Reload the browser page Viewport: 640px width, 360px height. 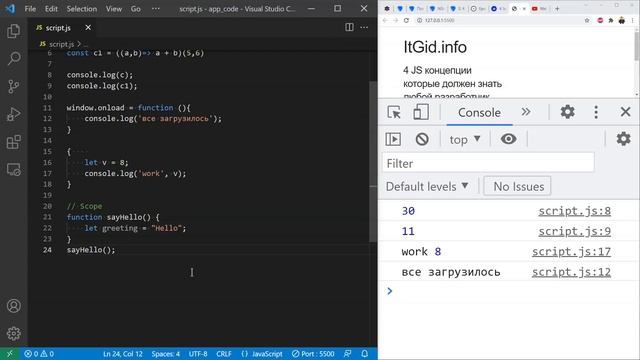(x=406, y=20)
